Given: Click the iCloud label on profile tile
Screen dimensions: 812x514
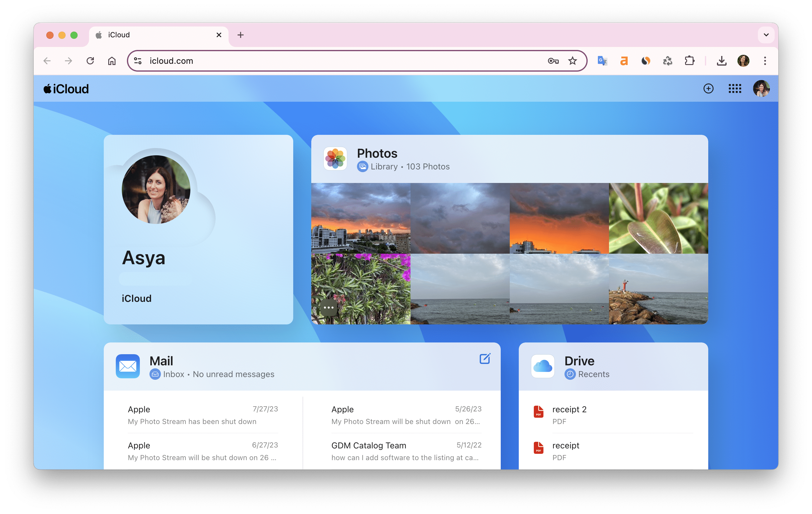Looking at the screenshot, I should tap(137, 298).
